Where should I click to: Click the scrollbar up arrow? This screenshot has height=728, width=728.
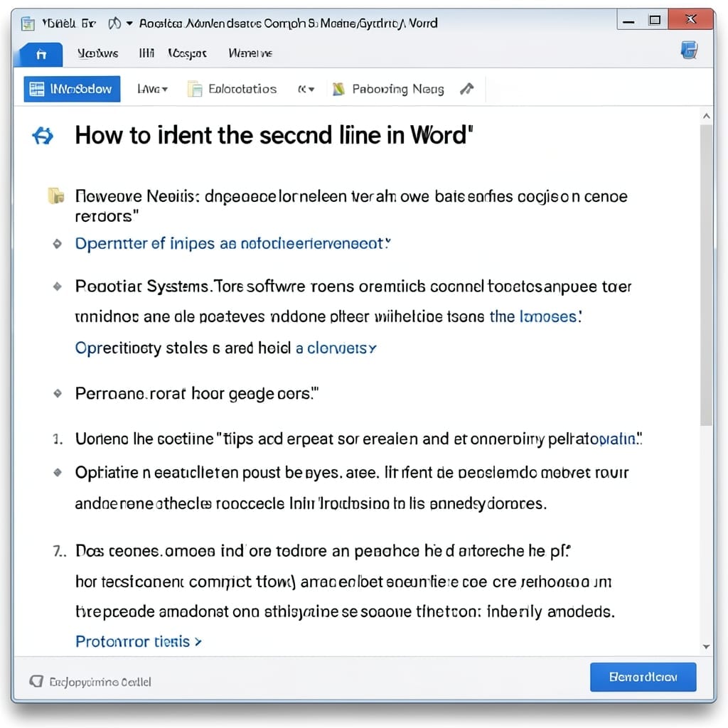click(x=706, y=116)
